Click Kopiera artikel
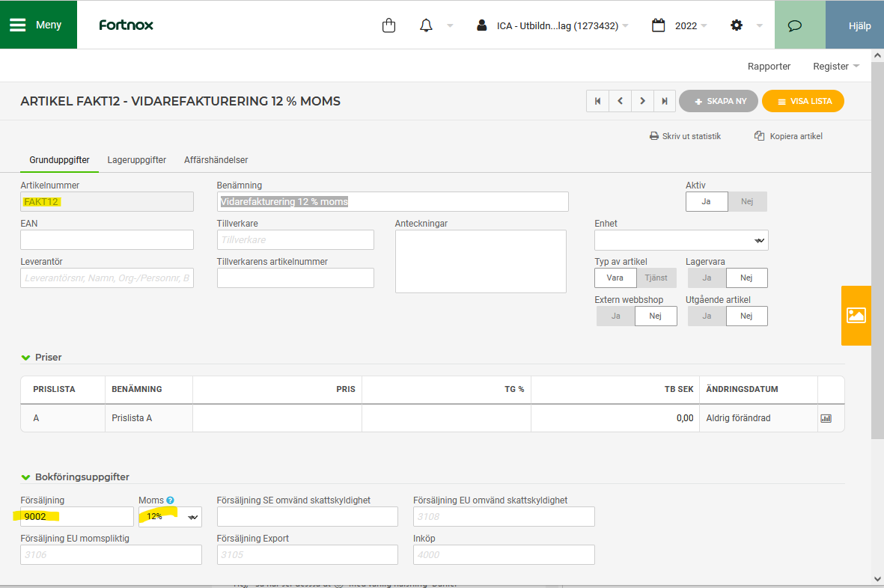 (788, 136)
